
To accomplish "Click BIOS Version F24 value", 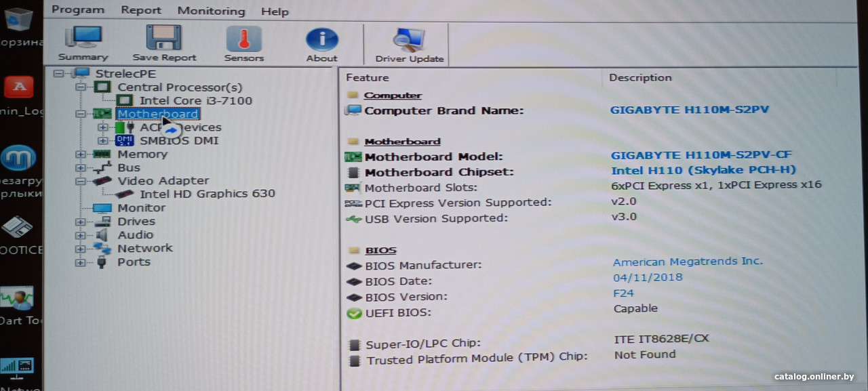I will click(623, 293).
